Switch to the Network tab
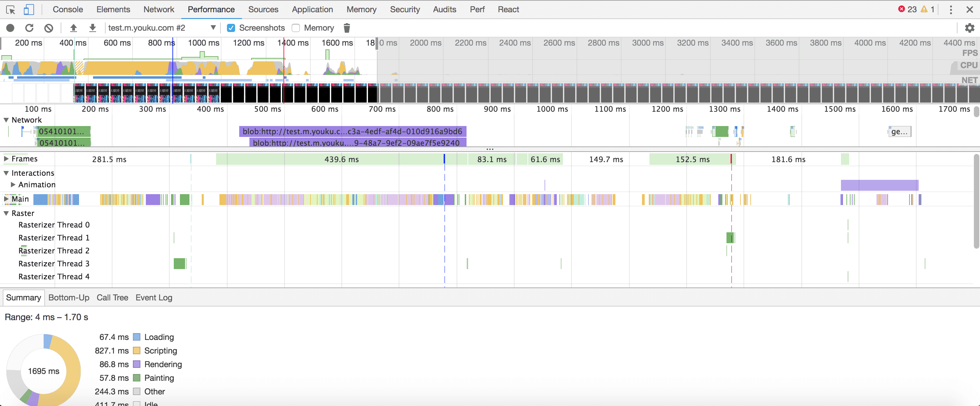Image resolution: width=980 pixels, height=406 pixels. pos(159,10)
